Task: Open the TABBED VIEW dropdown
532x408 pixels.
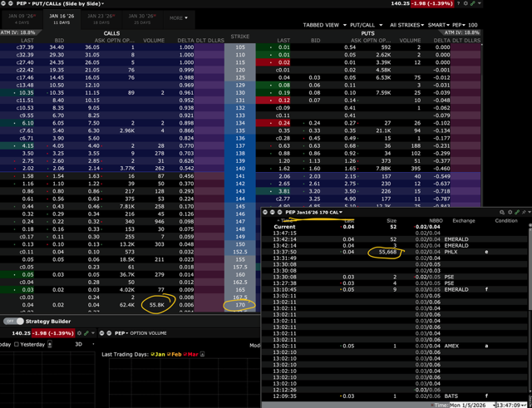Action: (x=324, y=25)
